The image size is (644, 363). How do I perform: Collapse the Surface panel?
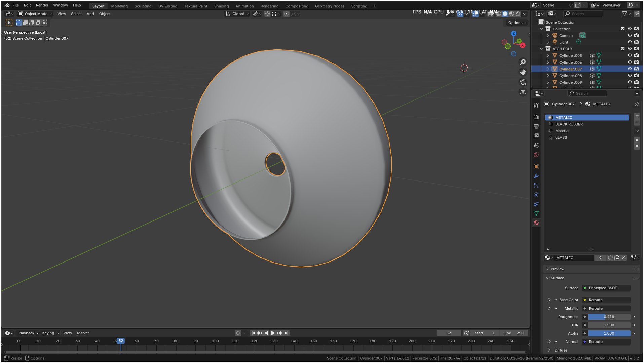(x=557, y=278)
